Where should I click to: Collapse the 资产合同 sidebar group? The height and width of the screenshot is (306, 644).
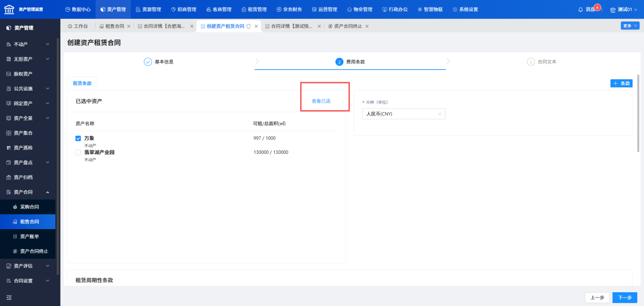(x=28, y=192)
